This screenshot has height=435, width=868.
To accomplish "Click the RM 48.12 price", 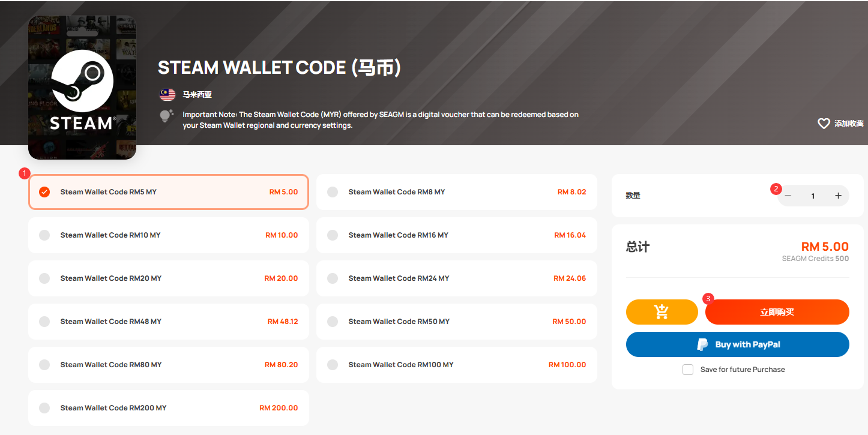I will tap(283, 322).
